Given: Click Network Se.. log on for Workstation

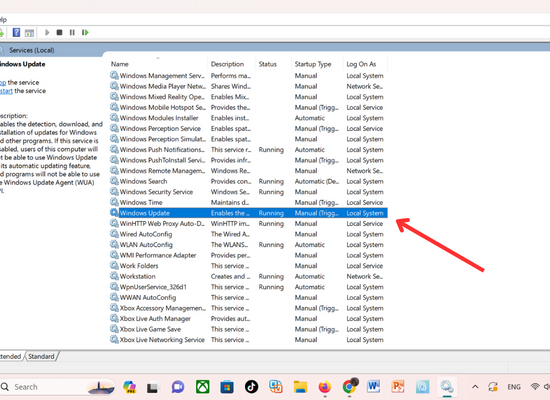Looking at the screenshot, I should pyautogui.click(x=365, y=276).
